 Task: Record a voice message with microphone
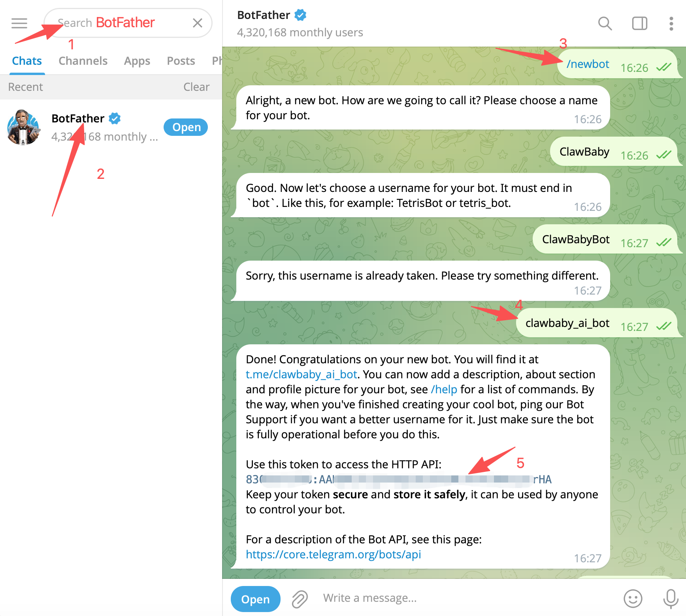(671, 599)
